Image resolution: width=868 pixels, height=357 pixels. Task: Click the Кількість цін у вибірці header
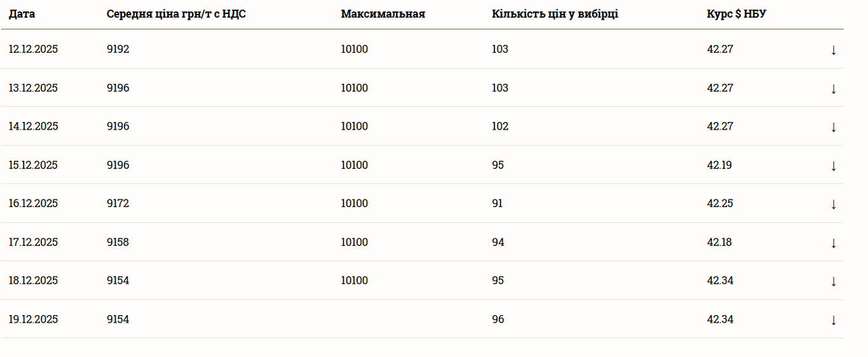pyautogui.click(x=555, y=14)
